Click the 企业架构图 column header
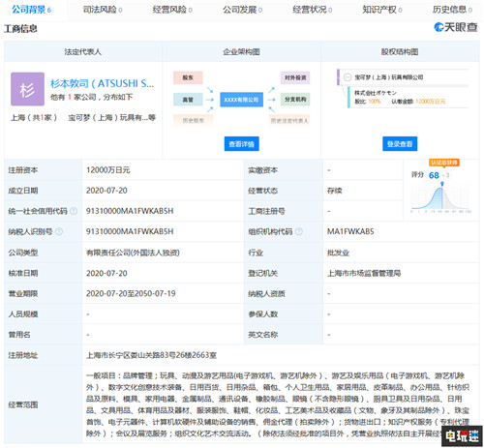 242,51
